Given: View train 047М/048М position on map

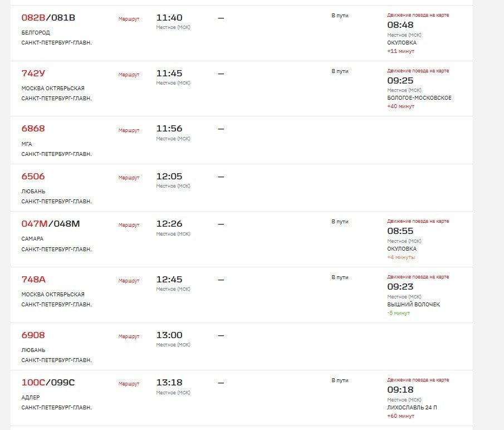Looking at the screenshot, I should click(x=418, y=221).
